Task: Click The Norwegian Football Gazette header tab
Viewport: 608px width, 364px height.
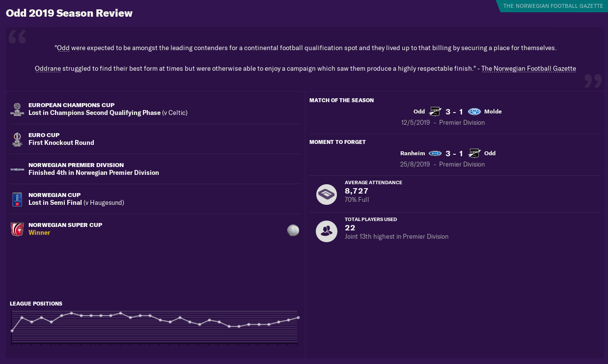Action: click(553, 6)
